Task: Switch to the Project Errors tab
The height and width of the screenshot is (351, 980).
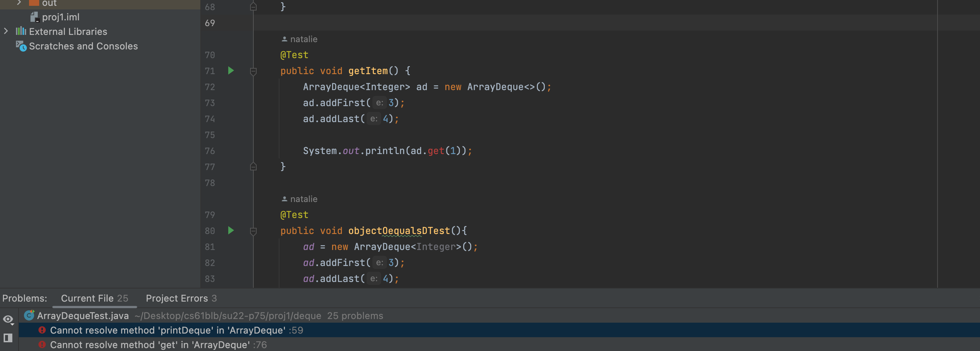Action: pos(181,298)
